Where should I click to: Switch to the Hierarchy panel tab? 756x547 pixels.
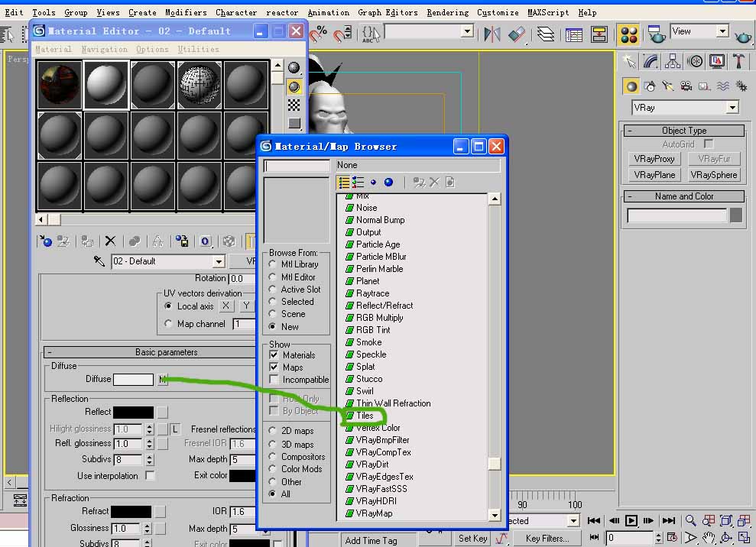(x=673, y=62)
